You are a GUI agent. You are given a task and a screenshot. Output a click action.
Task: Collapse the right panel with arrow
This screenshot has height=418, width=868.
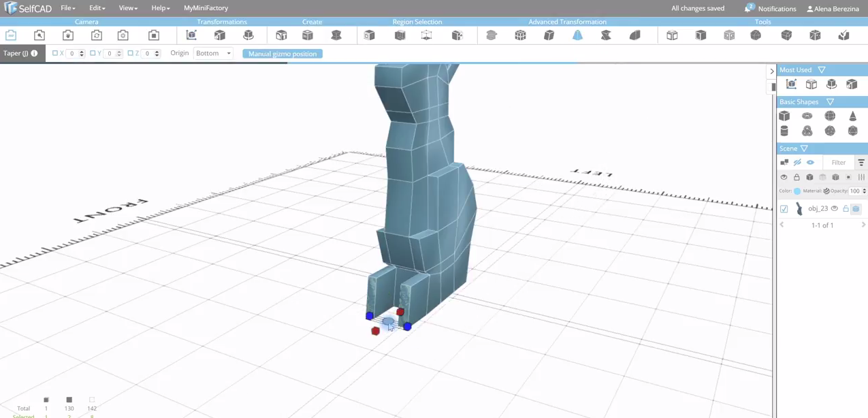tap(772, 71)
